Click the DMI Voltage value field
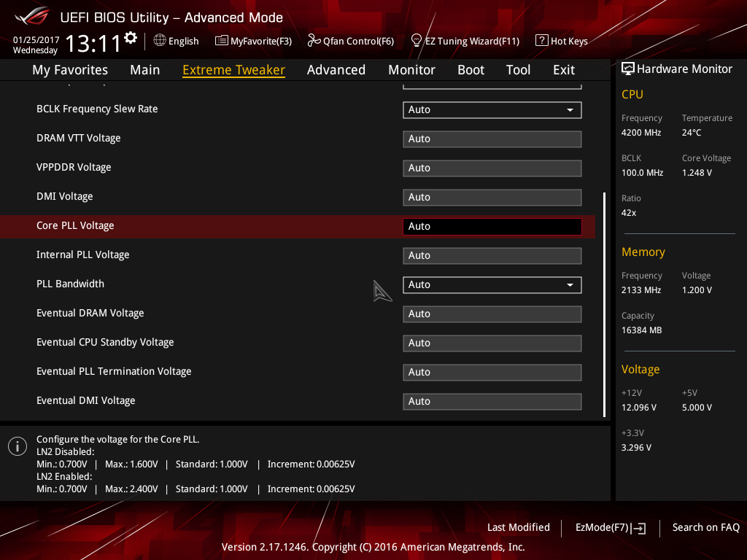The height and width of the screenshot is (560, 747). [492, 197]
